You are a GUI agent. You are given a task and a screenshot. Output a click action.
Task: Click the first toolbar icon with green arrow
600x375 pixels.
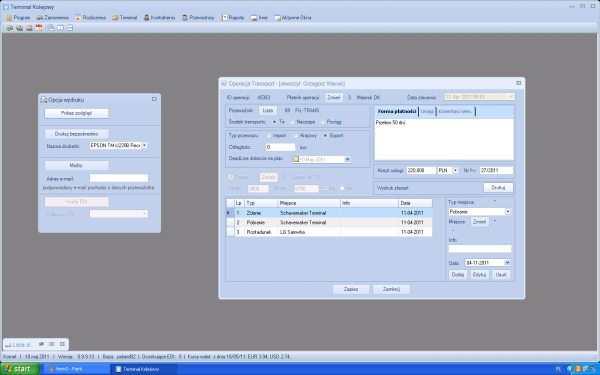pyautogui.click(x=10, y=28)
